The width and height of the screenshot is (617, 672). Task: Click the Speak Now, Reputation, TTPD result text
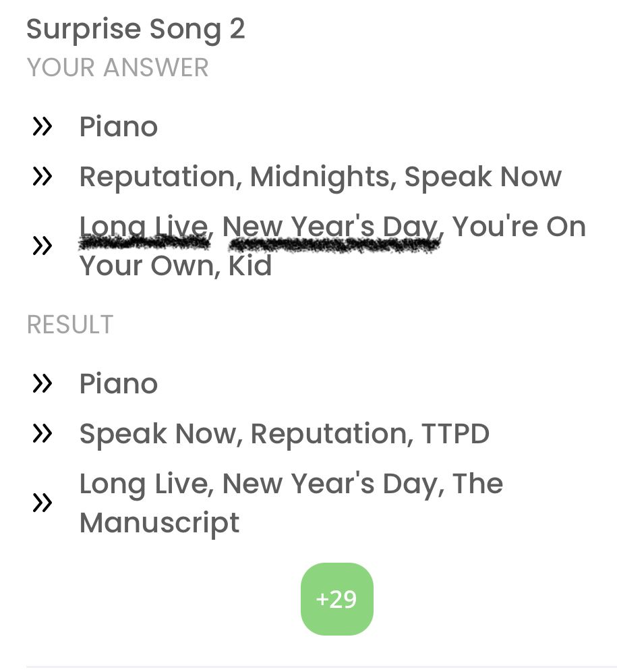pos(285,434)
